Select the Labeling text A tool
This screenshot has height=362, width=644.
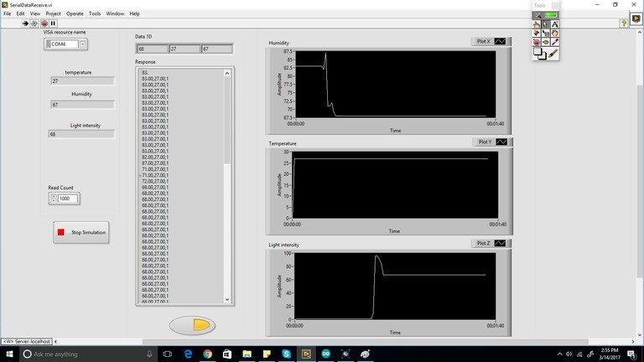point(554,24)
